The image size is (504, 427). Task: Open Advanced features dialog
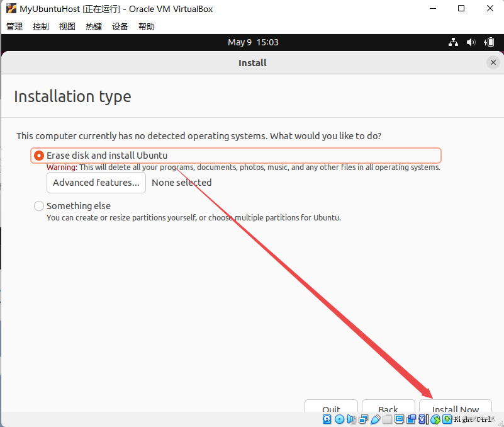pos(96,183)
